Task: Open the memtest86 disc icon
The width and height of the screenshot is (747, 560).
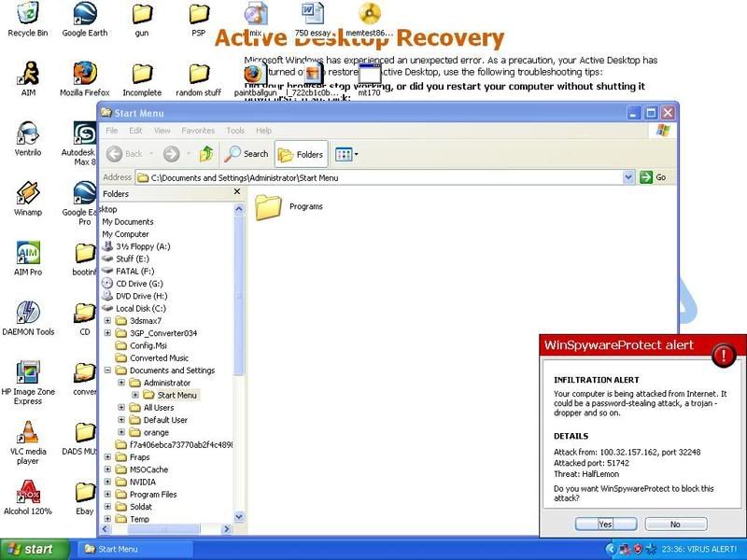Action: pyautogui.click(x=370, y=19)
